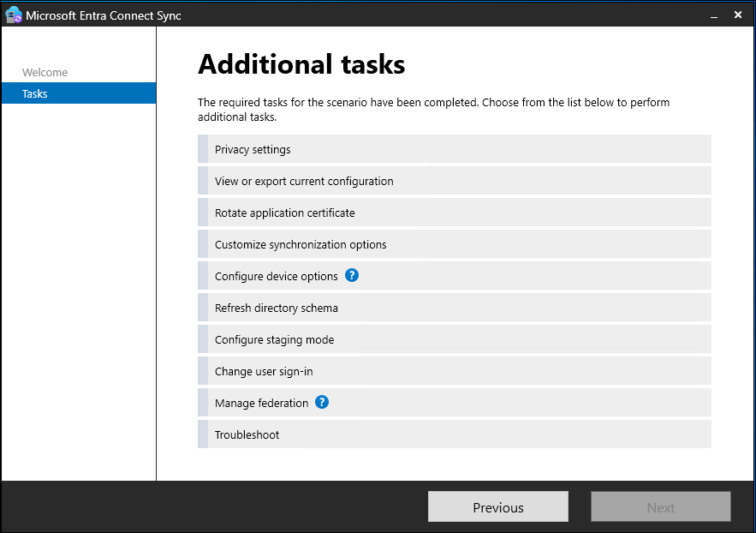This screenshot has height=533, width=756.
Task: Select Rotate application certificate task
Action: point(284,213)
